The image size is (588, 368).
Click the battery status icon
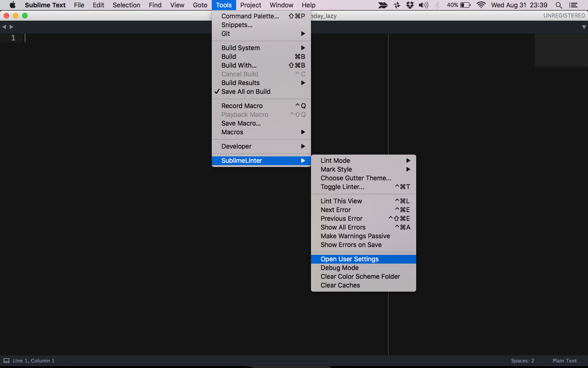pos(465,5)
